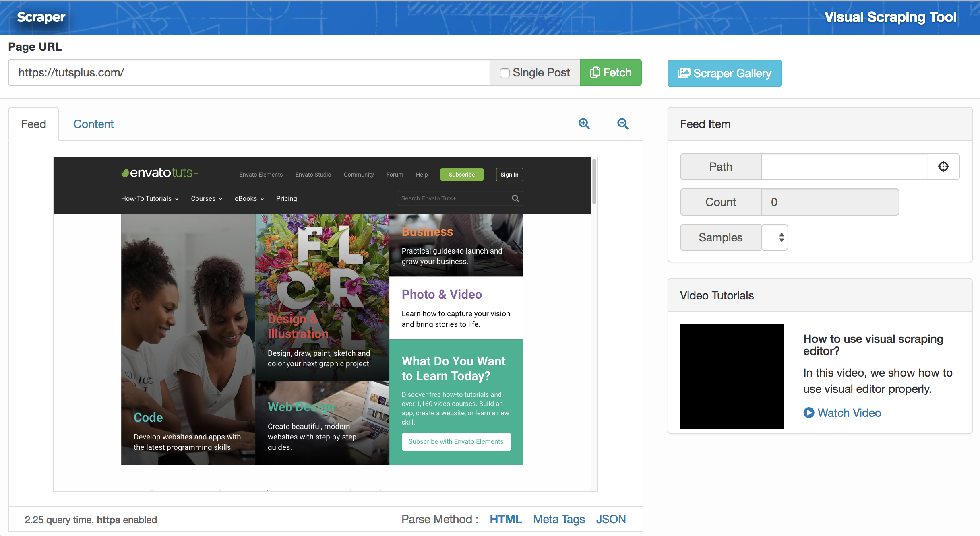Open the Scraper Gallery

pyautogui.click(x=724, y=73)
